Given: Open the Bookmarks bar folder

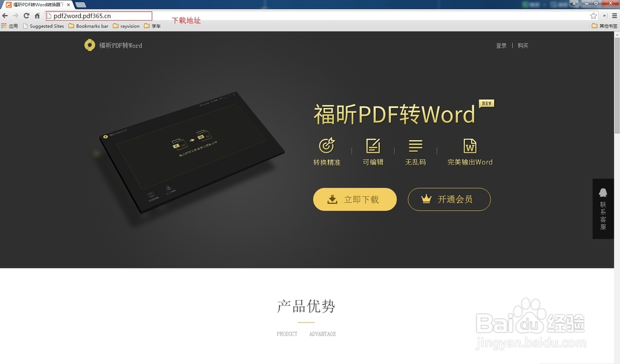Looking at the screenshot, I should [88, 26].
